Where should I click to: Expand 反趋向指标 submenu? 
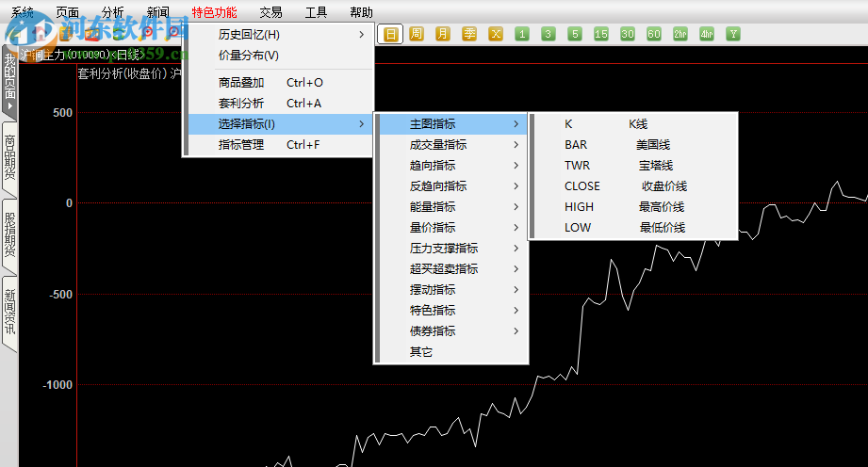click(x=452, y=186)
